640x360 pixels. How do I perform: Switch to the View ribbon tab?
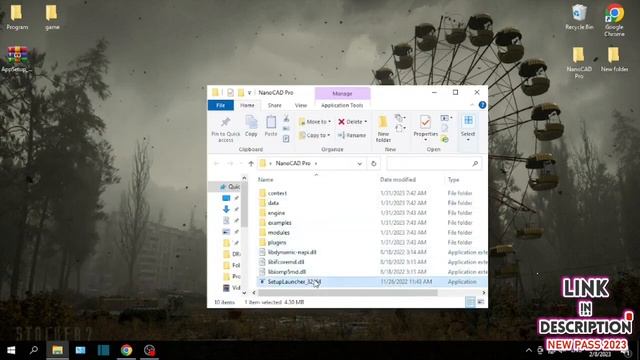click(300, 105)
